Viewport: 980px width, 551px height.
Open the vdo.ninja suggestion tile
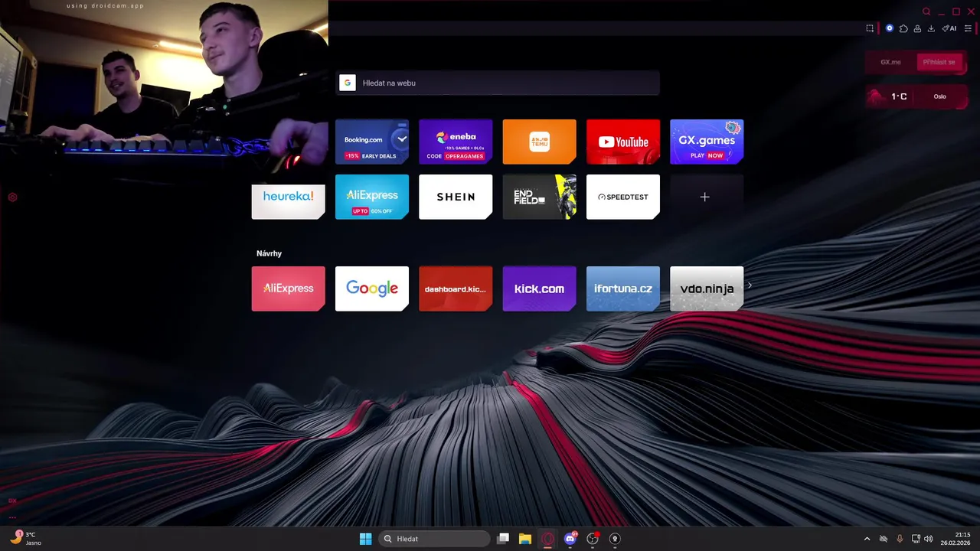pyautogui.click(x=707, y=289)
